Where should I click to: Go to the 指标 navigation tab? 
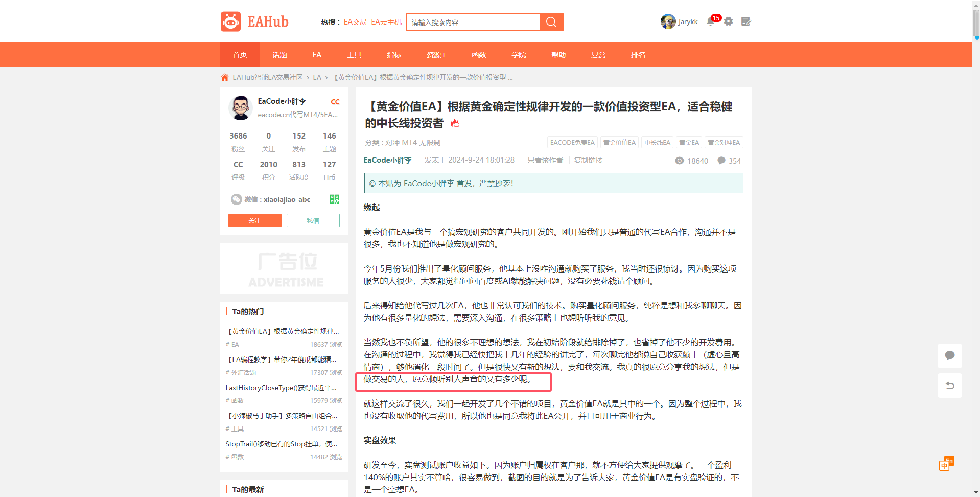pos(394,55)
